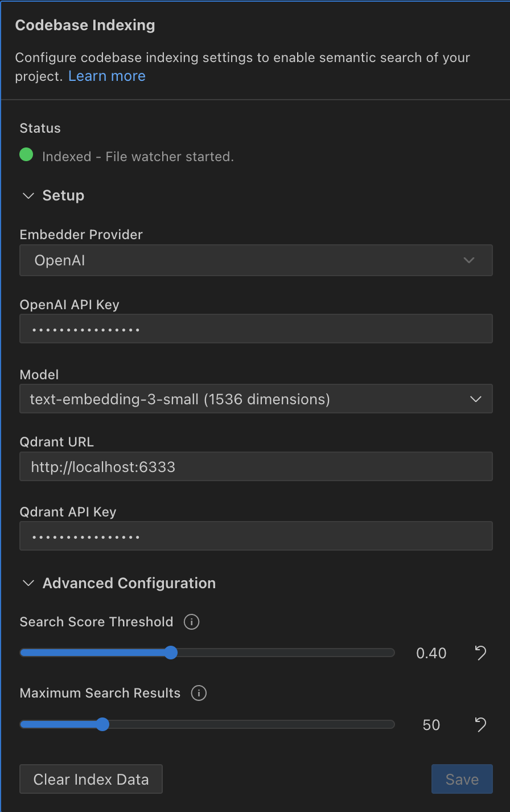Expand the Setup disclosure triangle

28,195
